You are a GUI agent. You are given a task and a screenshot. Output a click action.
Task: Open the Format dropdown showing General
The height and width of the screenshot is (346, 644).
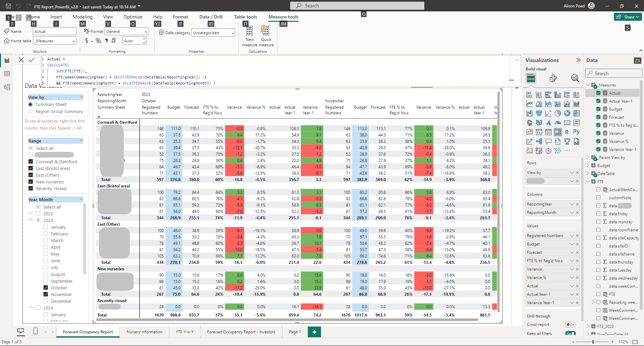pos(127,32)
